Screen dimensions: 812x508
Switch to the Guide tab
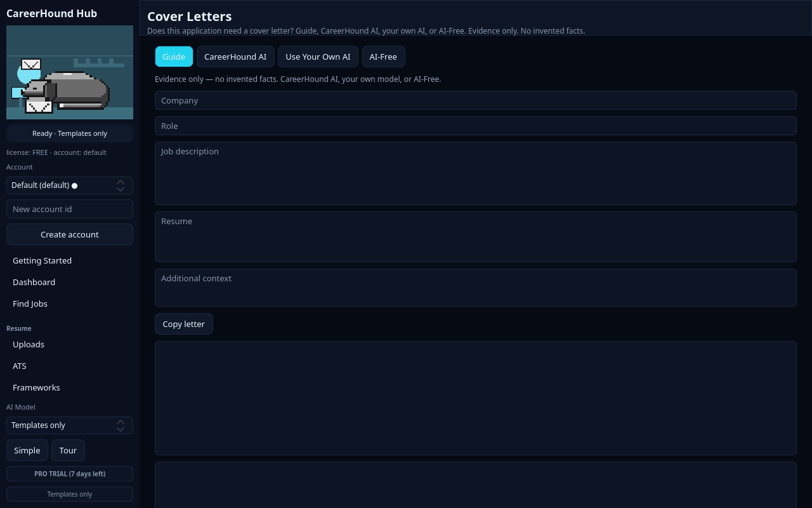[174, 57]
